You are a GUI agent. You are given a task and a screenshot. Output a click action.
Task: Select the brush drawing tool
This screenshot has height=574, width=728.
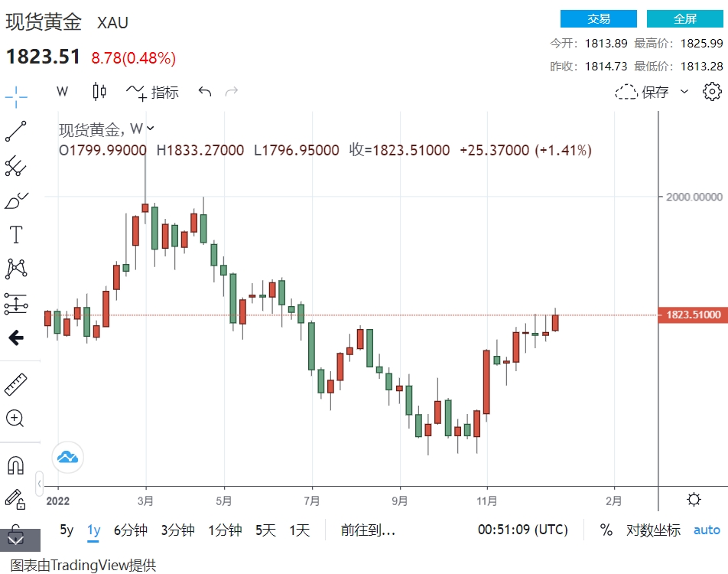(x=16, y=201)
